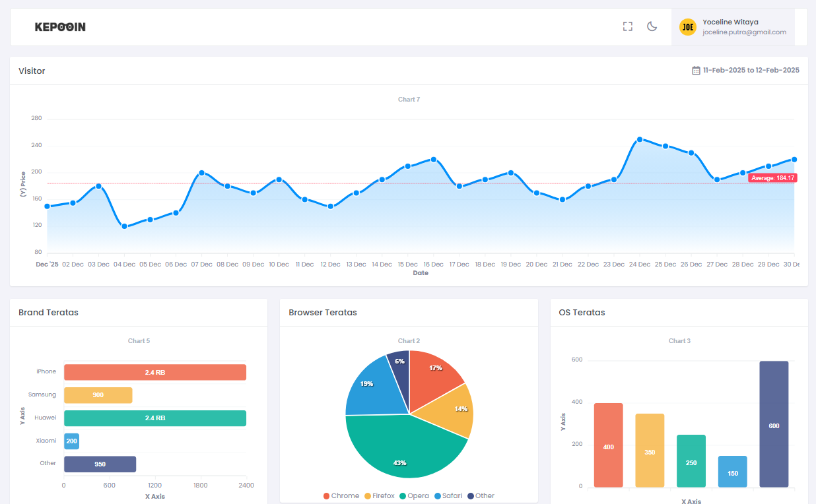Image resolution: width=816 pixels, height=504 pixels.
Task: Hide Opera series via legend
Action: point(414,496)
